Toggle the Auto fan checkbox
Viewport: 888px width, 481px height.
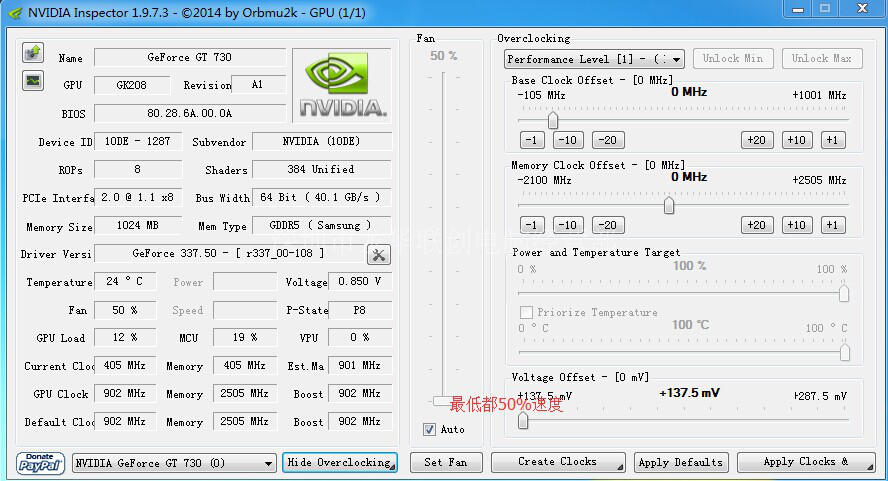[x=429, y=429]
